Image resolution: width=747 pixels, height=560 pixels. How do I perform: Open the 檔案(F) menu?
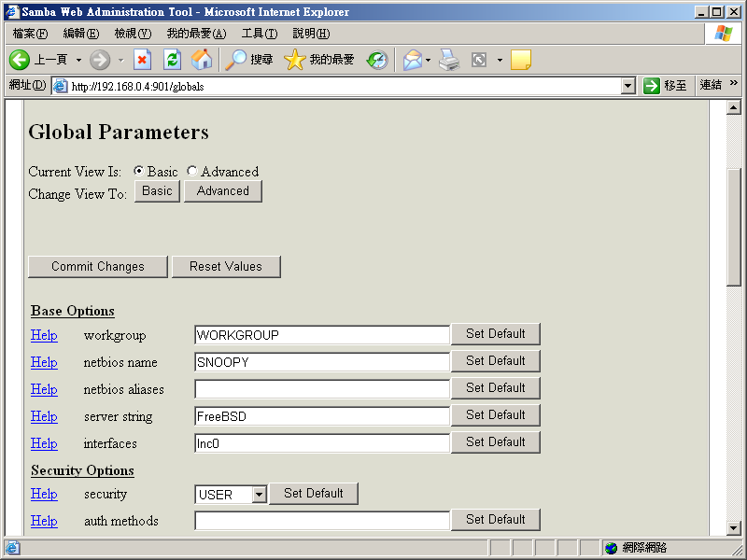[x=30, y=34]
